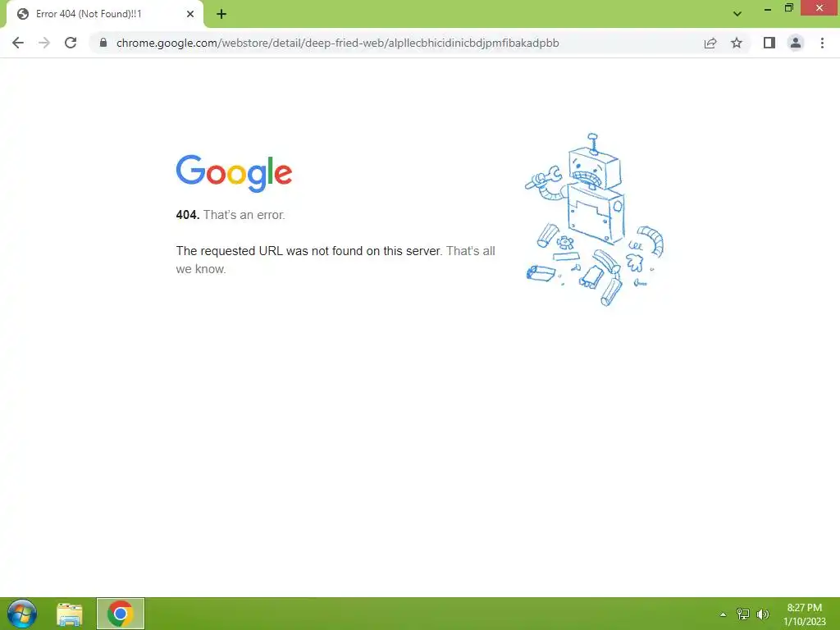Reload the 404 error page

71,43
